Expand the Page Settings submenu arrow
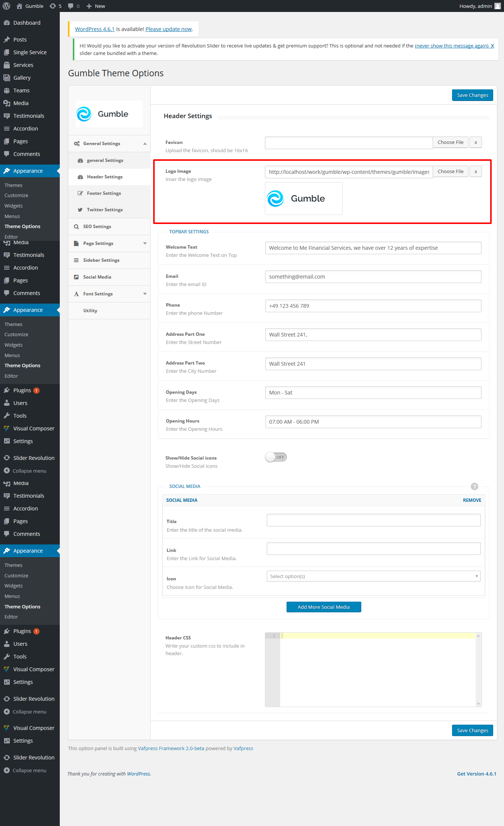Image resolution: width=504 pixels, height=826 pixels. [145, 243]
